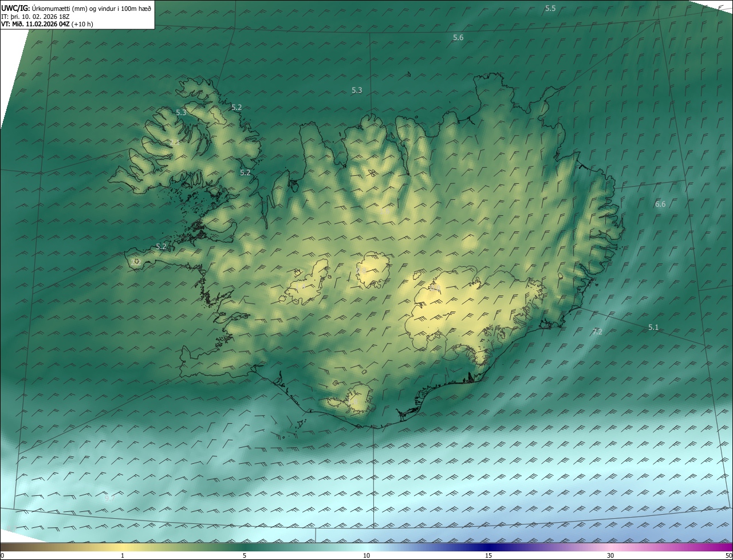The width and height of the screenshot is (733, 560).
Task: Click the colorbar tick label 0
Action: point(2,555)
